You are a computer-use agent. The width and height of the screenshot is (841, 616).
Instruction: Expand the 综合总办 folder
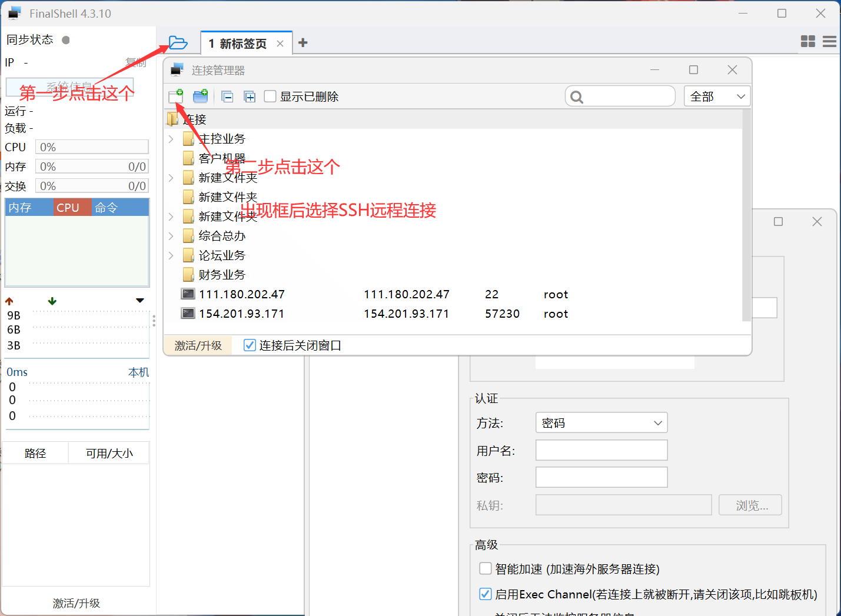[171, 236]
